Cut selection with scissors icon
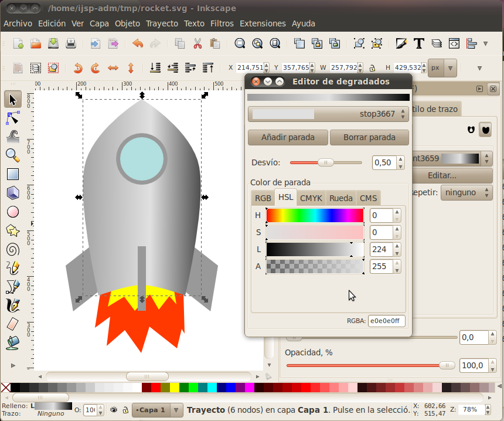Image resolution: width=504 pixels, height=421 pixels. 197,43
